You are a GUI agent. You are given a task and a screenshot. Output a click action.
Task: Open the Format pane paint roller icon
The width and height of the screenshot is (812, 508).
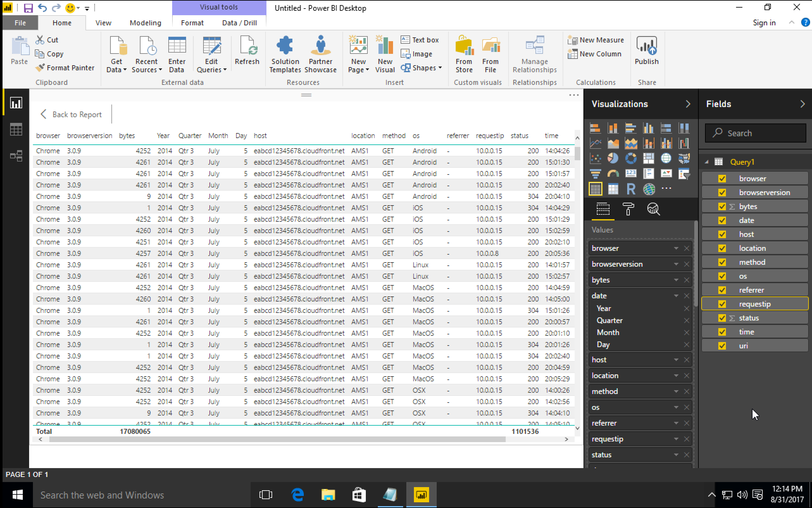point(628,209)
